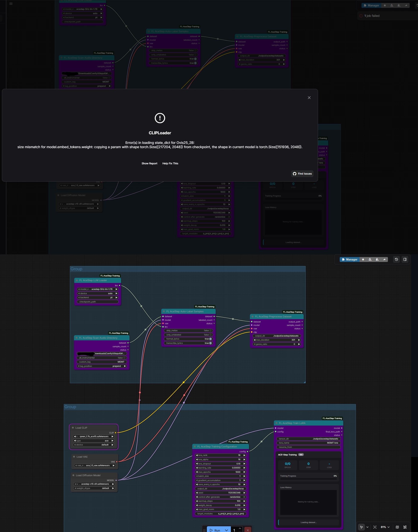
Task: Click Help Fix This in error dialog
Action: [170, 163]
